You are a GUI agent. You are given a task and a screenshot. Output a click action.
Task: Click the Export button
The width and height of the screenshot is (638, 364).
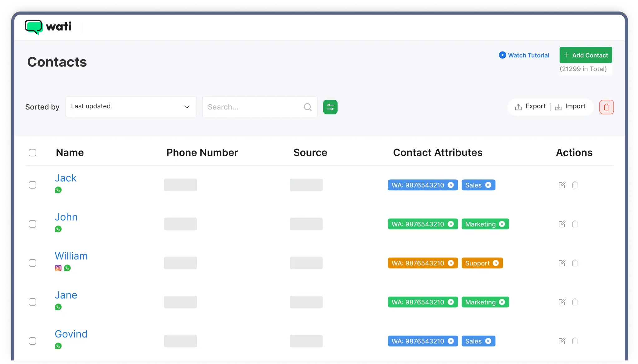(530, 107)
